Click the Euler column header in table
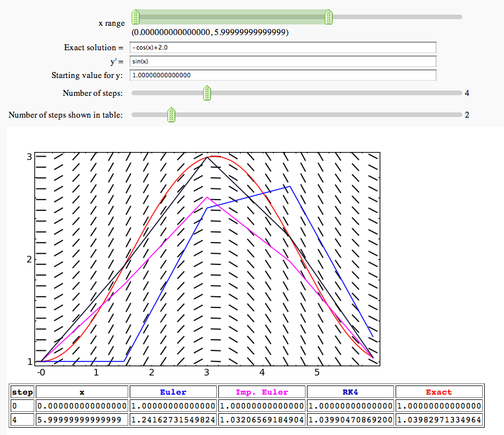 tap(173, 392)
